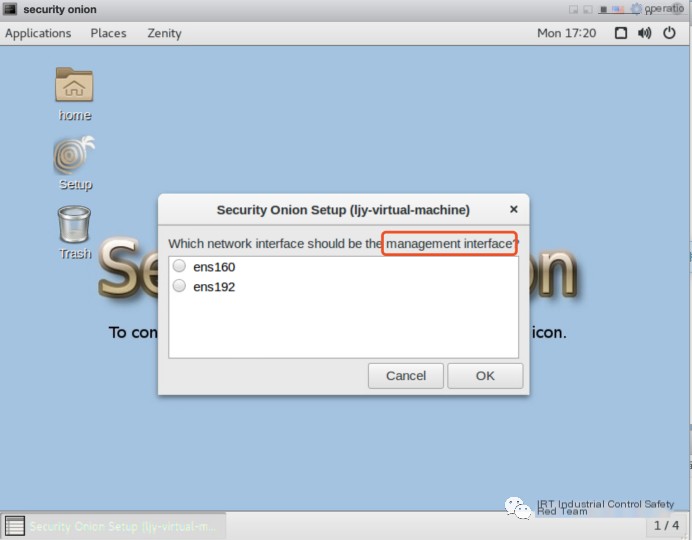Click the ens160 label text
692x540 pixels.
click(x=214, y=267)
